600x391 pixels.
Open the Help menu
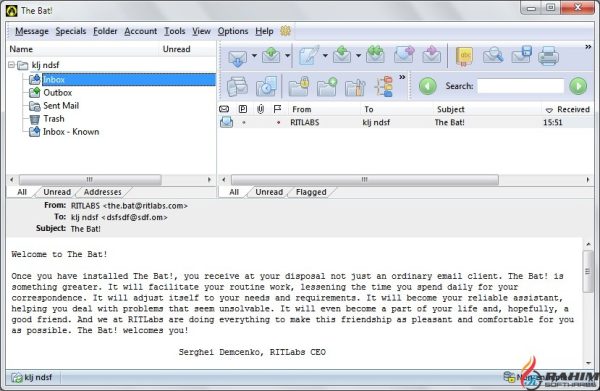[264, 31]
